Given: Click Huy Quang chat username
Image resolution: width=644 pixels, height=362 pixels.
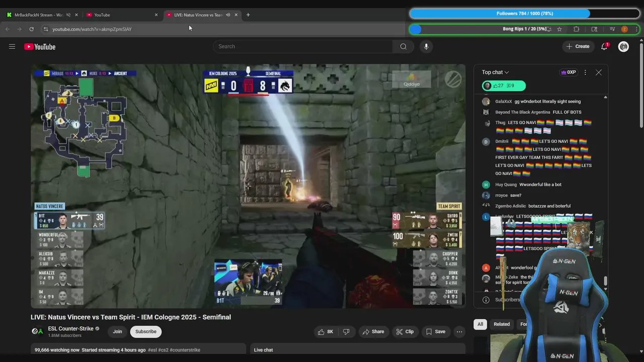Looking at the screenshot, I should pyautogui.click(x=506, y=185).
